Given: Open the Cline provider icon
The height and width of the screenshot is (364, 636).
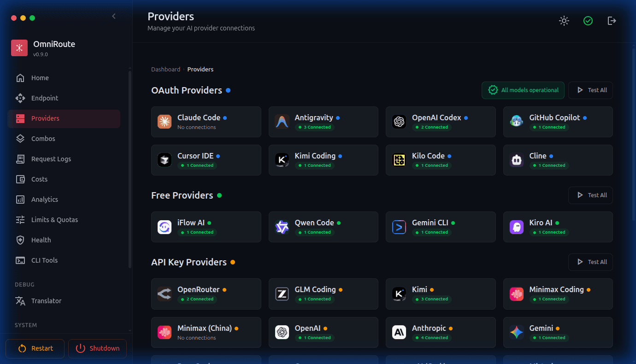Looking at the screenshot, I should click(517, 160).
